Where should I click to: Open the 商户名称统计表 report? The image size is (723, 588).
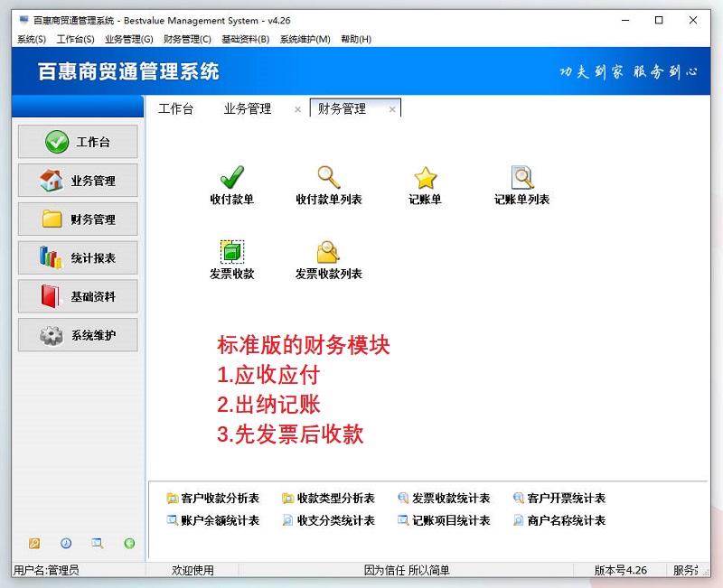559,521
